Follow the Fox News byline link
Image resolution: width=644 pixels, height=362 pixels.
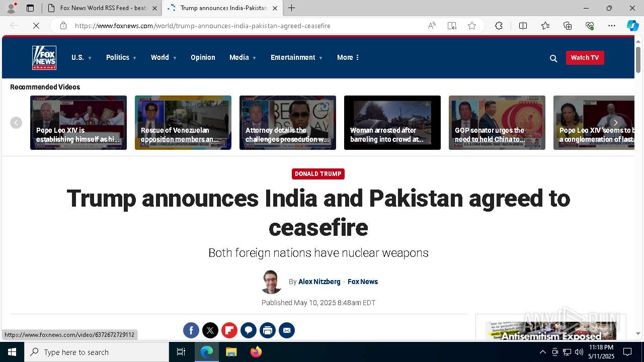[x=363, y=282]
